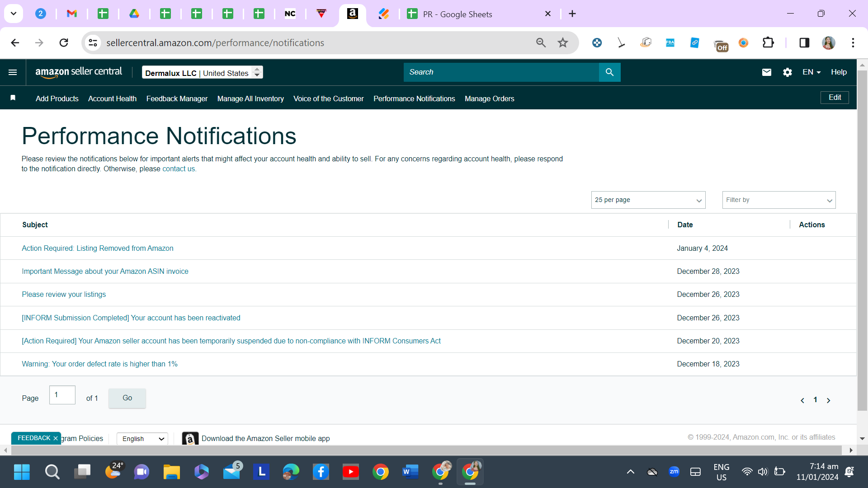The image size is (868, 488).
Task: Expand the EN language dropdown
Action: [811, 72]
